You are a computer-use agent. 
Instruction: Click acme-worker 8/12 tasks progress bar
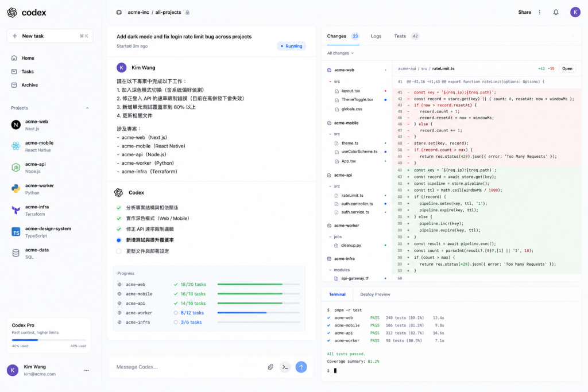[258, 313]
